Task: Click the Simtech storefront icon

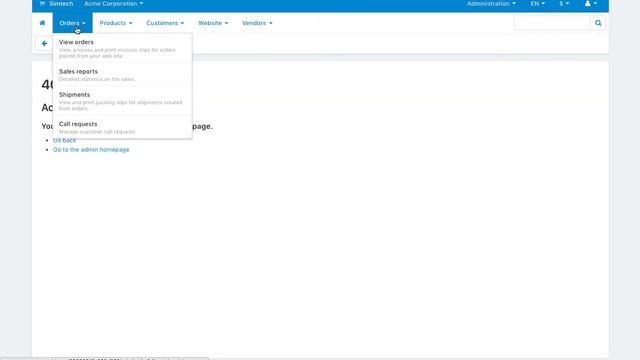Action: tap(42, 4)
